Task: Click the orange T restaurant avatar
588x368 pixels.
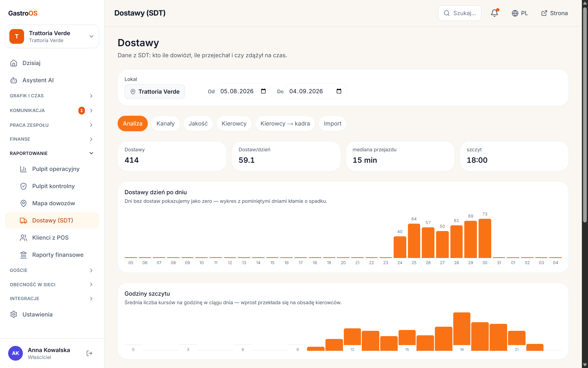Action: click(17, 37)
